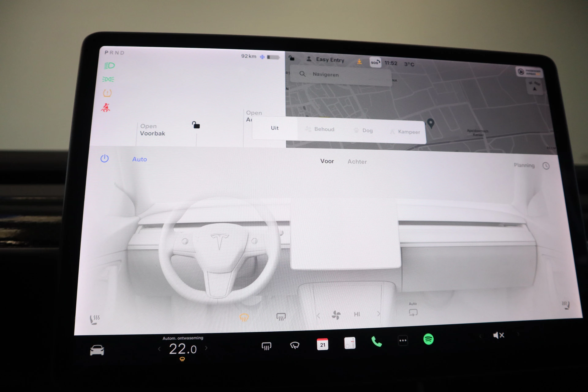
Task: Toggle the driver seat heater
Action: [x=95, y=319]
